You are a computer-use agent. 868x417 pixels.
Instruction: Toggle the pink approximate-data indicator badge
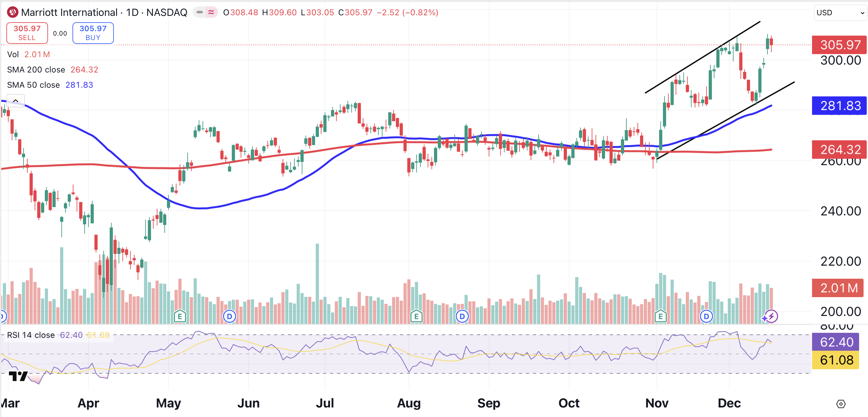pyautogui.click(x=211, y=12)
